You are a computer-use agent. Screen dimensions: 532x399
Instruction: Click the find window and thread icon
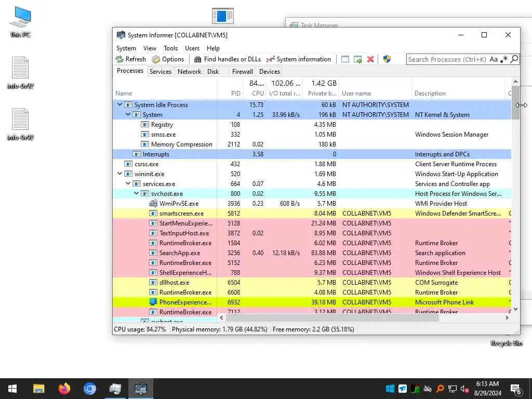(357, 59)
